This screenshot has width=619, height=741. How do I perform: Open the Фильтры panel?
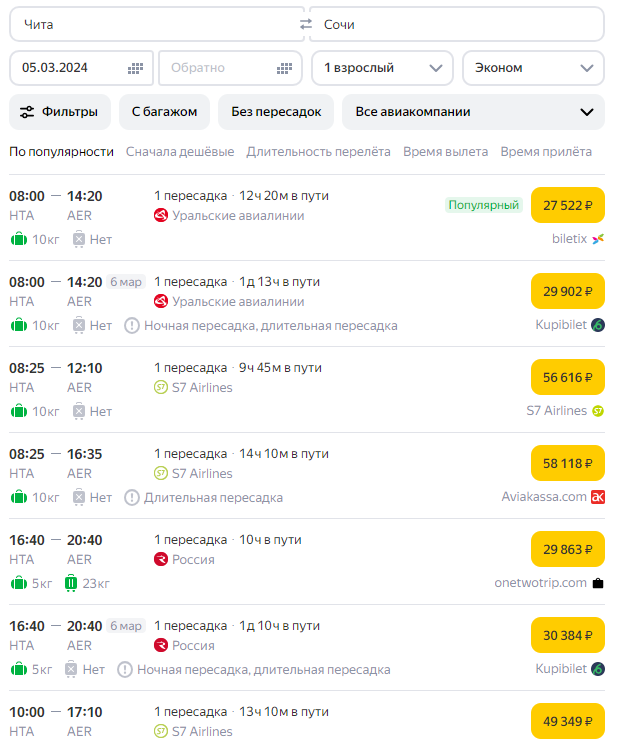(59, 112)
